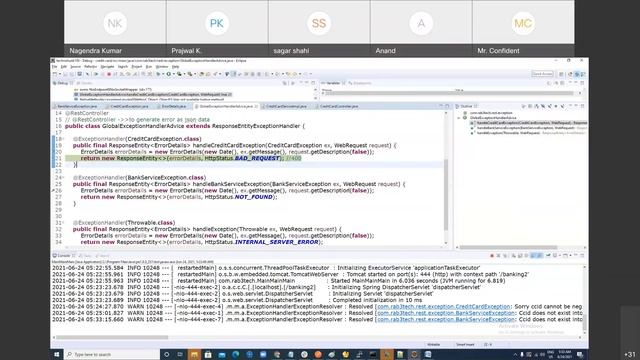The width and height of the screenshot is (640, 360).
Task: Open the Source menu
Action: click(x=76, y=67)
